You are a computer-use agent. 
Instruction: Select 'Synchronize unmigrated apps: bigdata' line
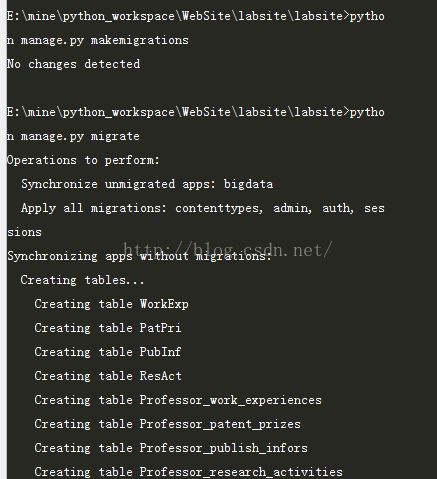coord(147,184)
